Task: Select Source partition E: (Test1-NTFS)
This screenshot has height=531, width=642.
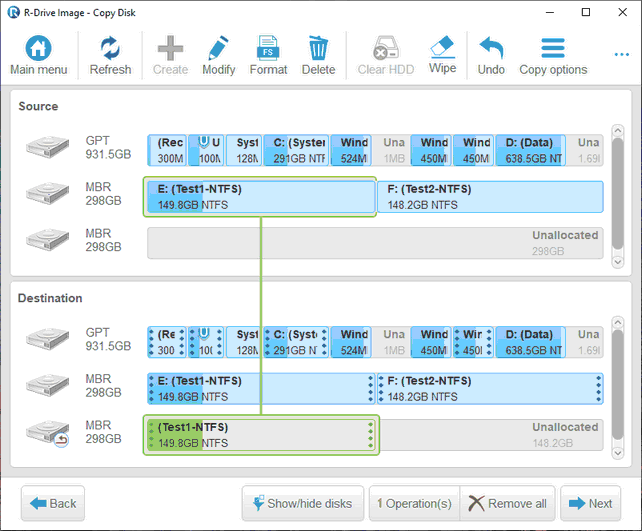Action: point(260,197)
